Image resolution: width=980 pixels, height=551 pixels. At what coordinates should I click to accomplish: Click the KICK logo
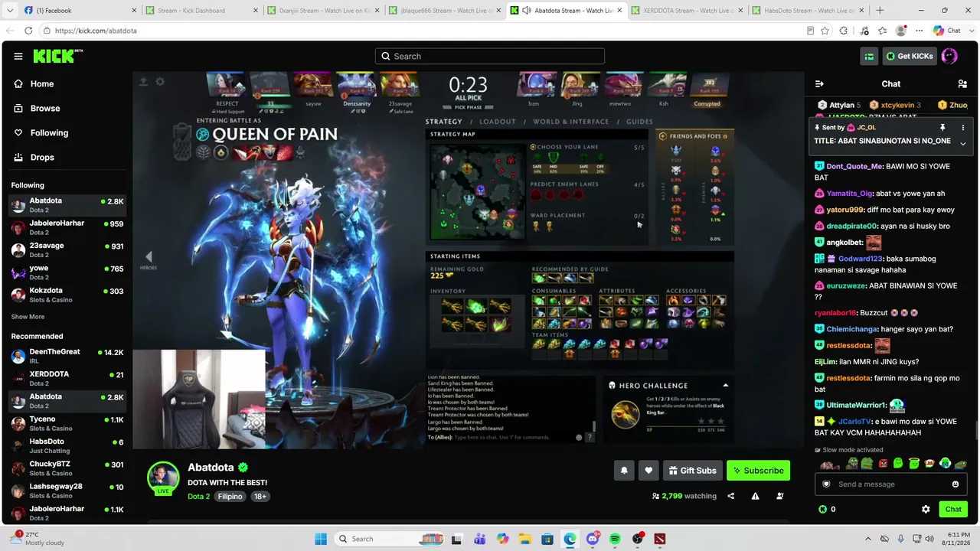(57, 56)
